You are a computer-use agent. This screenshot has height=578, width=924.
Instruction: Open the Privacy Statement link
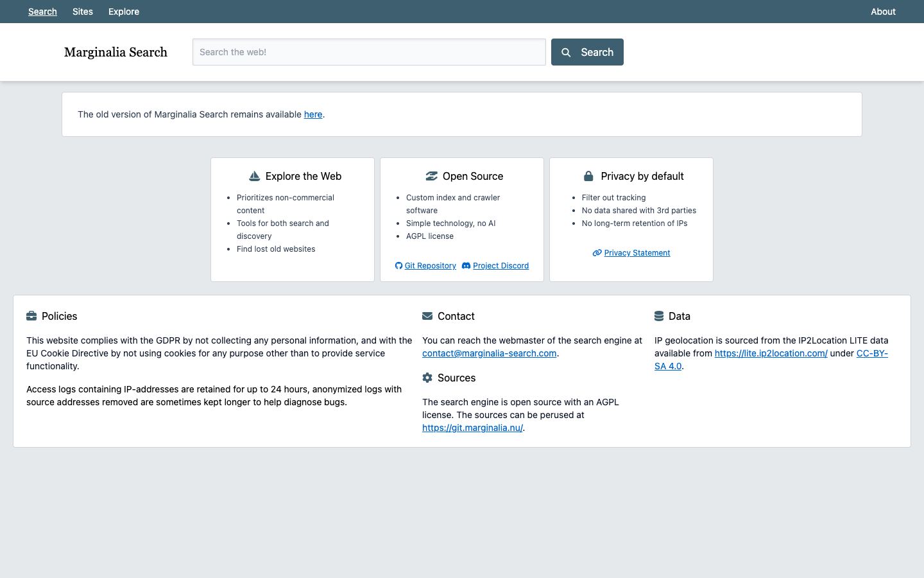tap(637, 253)
